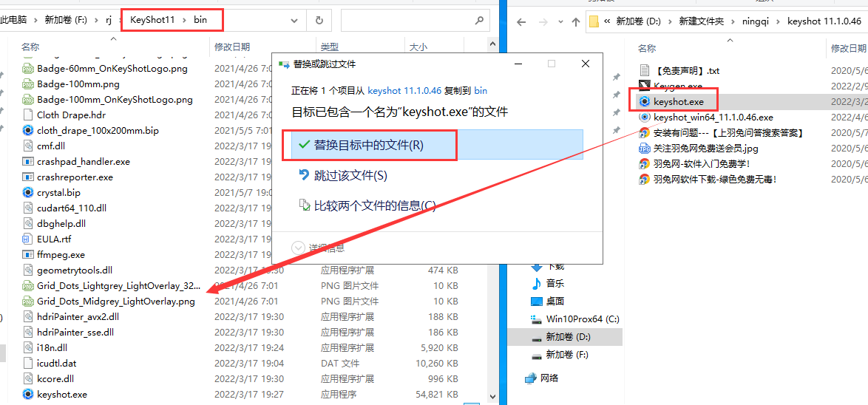Screen dimensions: 868x405
Task: Select keyshot_win64_11.1.0.46.exe installer icon
Action: coord(645,117)
